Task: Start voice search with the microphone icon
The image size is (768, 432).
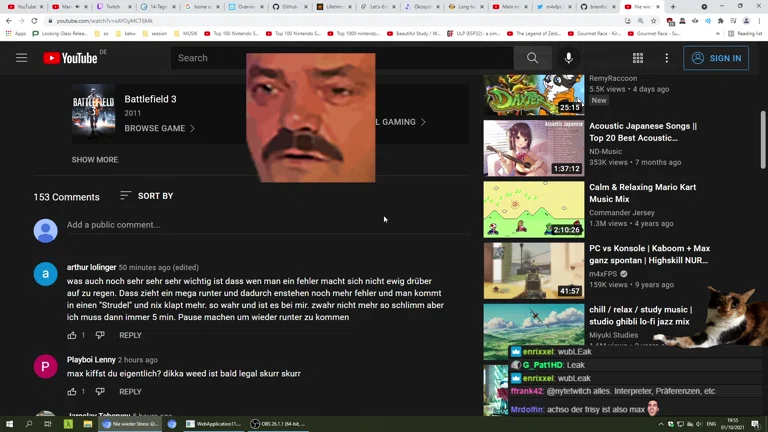Action: click(x=568, y=58)
